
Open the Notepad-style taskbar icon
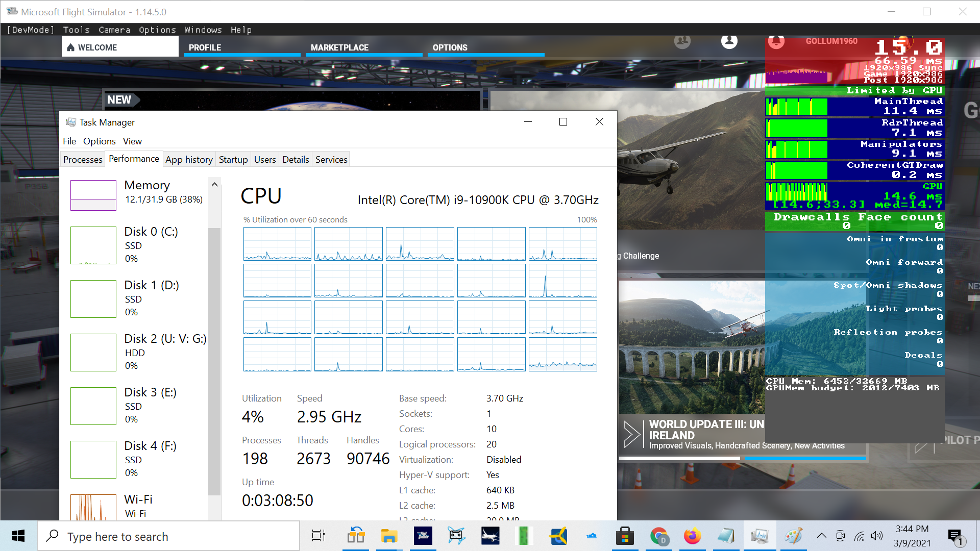point(726,536)
